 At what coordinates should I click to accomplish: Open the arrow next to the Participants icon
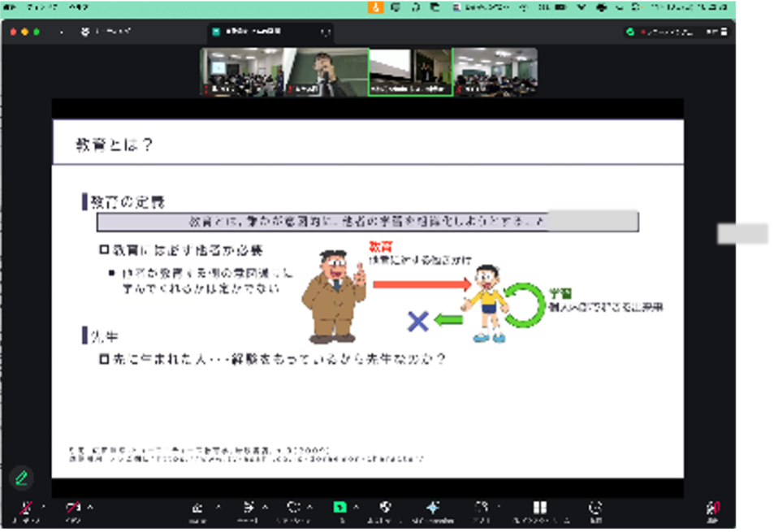[x=217, y=505]
